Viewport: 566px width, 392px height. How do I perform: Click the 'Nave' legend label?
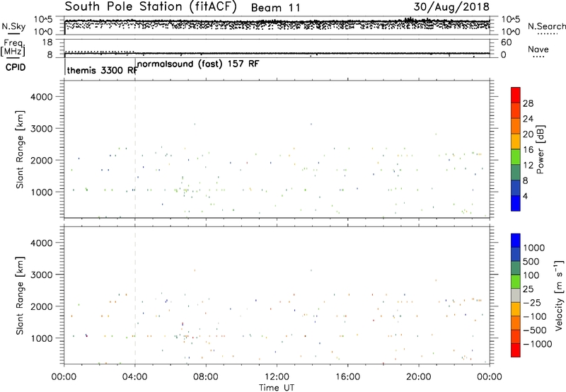pyautogui.click(x=538, y=49)
